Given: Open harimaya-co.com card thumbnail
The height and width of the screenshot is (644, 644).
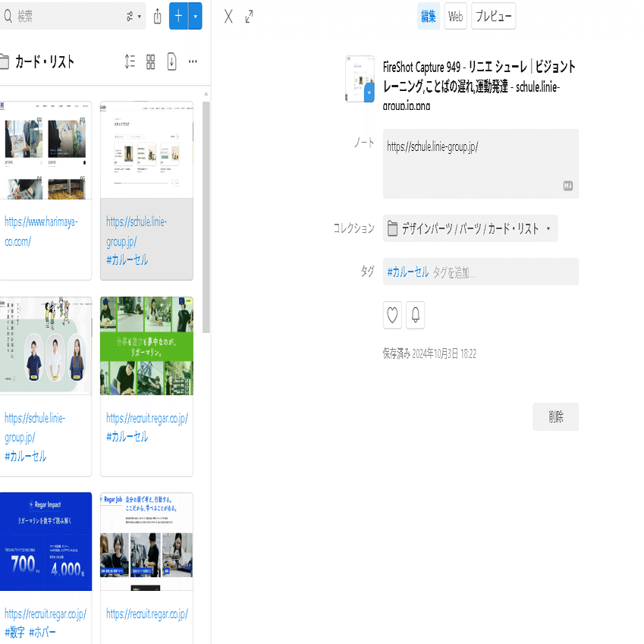Looking at the screenshot, I should tap(46, 150).
